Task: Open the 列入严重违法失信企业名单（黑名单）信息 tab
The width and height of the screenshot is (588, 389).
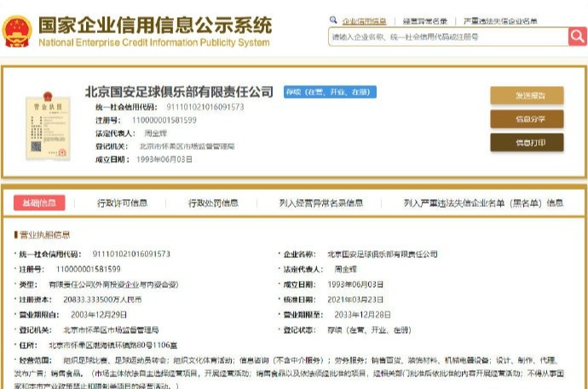Action: click(482, 203)
